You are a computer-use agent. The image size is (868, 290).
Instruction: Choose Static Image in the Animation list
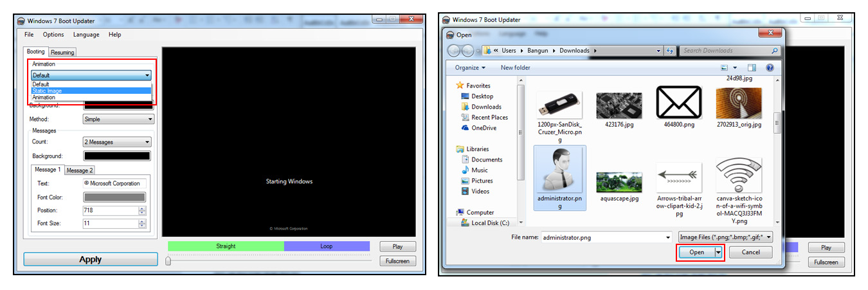[x=91, y=91]
